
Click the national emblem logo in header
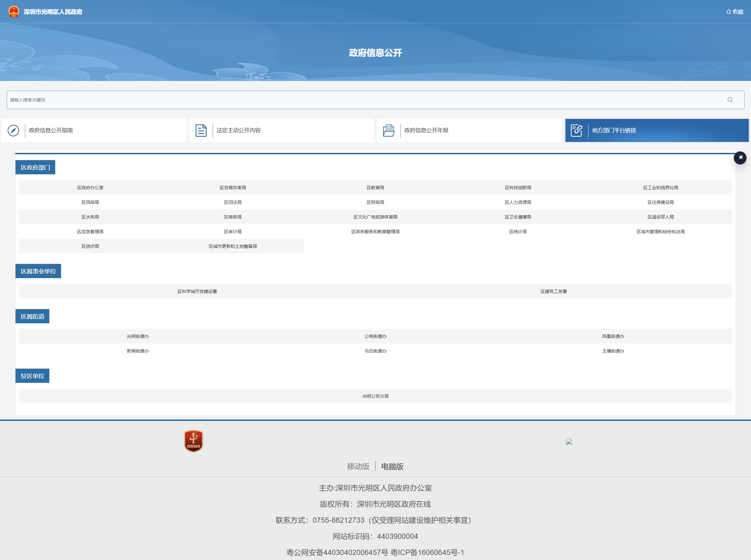tap(14, 11)
